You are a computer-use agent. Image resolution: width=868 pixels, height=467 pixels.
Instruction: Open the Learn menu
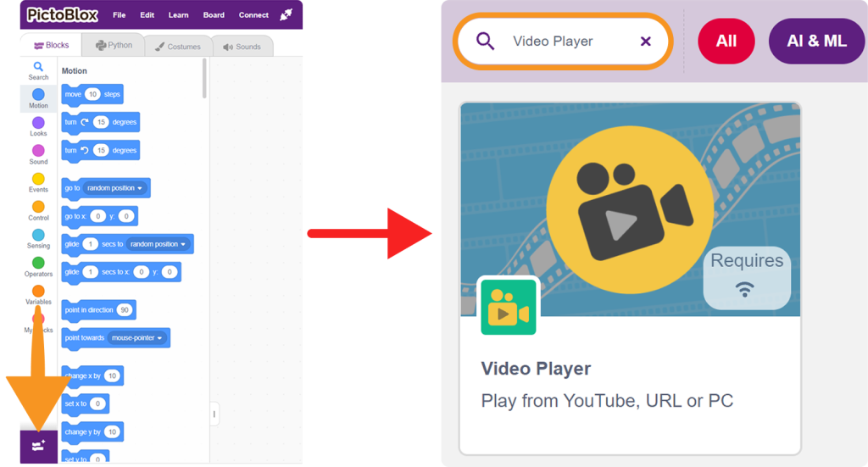[x=178, y=15]
